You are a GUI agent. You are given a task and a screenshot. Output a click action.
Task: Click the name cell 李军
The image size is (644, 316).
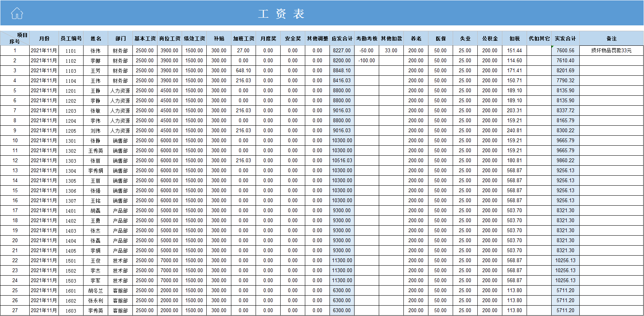(x=96, y=280)
